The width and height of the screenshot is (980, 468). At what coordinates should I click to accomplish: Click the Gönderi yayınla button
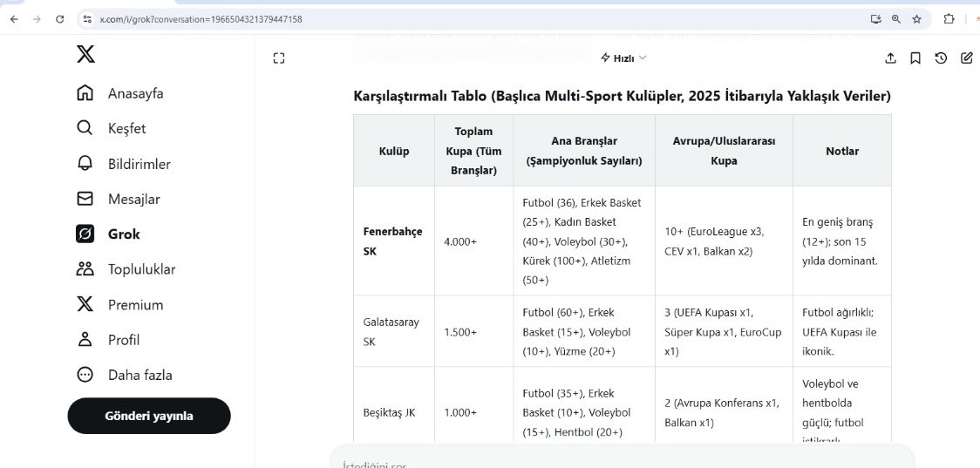tap(149, 416)
